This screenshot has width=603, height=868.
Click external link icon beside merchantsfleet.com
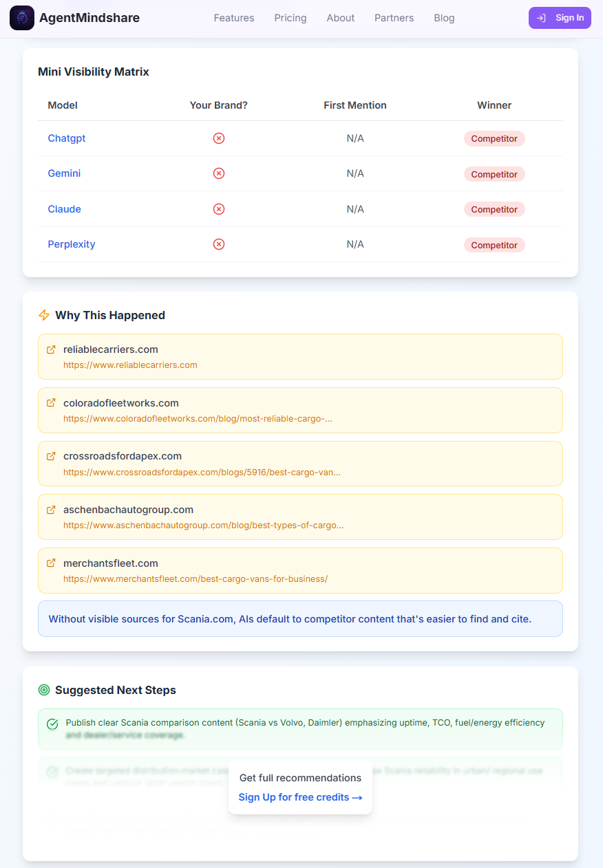click(x=51, y=563)
